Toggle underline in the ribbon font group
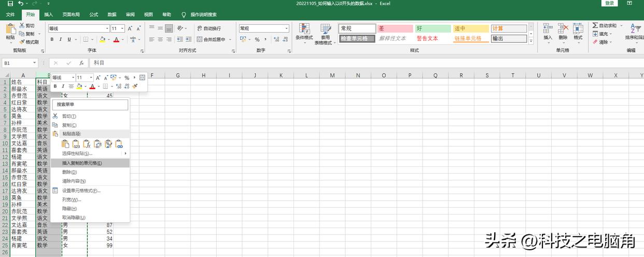This screenshot has height=257, width=644. pyautogui.click(x=68, y=39)
